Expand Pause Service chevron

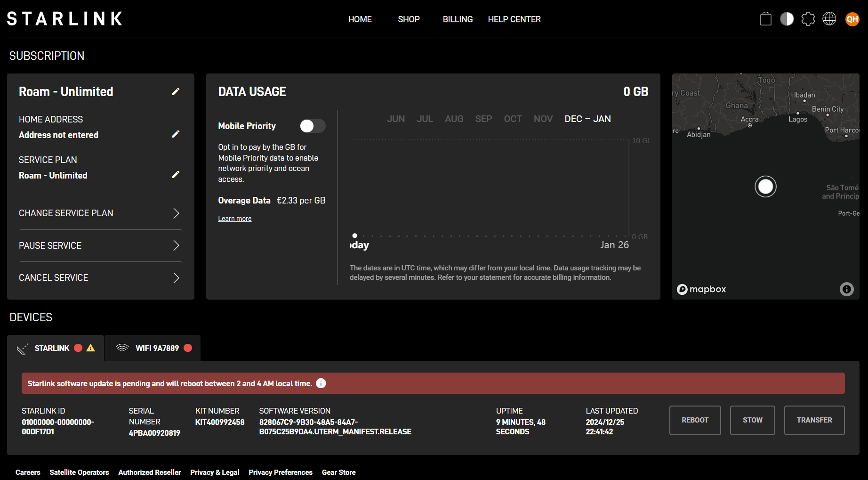(176, 245)
